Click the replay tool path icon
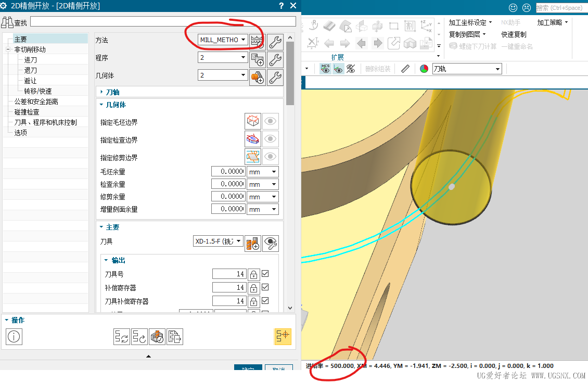This screenshot has width=588, height=382. (x=139, y=337)
